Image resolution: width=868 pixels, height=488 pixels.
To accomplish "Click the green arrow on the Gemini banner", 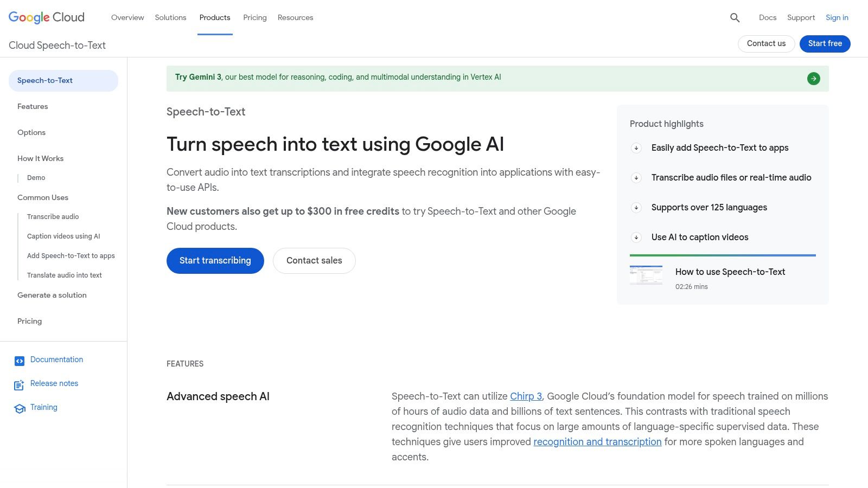I will [x=813, y=78].
